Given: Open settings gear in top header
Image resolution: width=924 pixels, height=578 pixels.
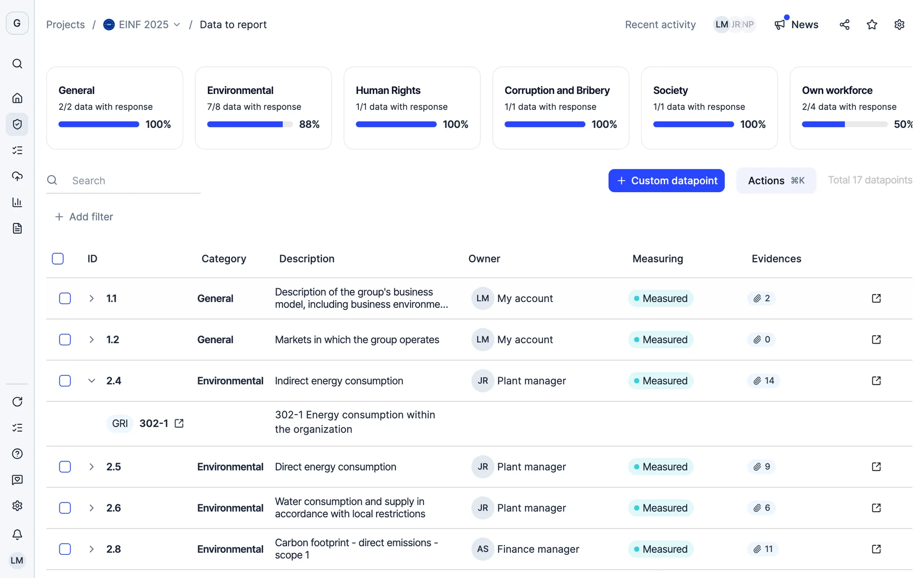Looking at the screenshot, I should point(899,25).
